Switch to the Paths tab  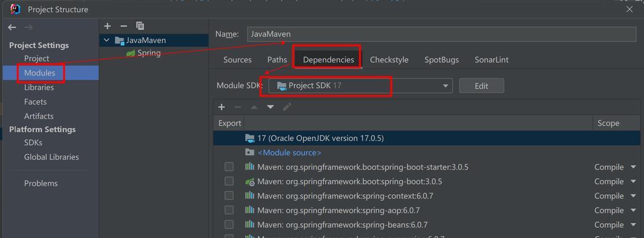277,59
